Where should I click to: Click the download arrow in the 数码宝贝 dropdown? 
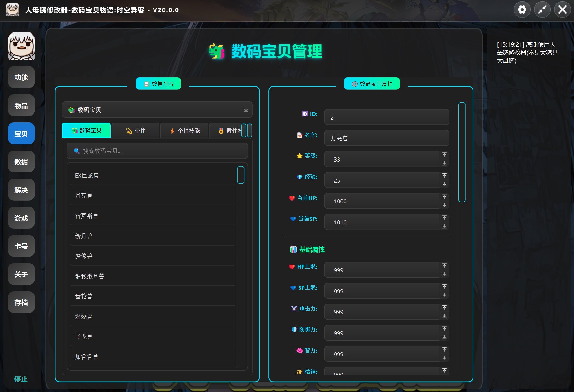point(246,110)
